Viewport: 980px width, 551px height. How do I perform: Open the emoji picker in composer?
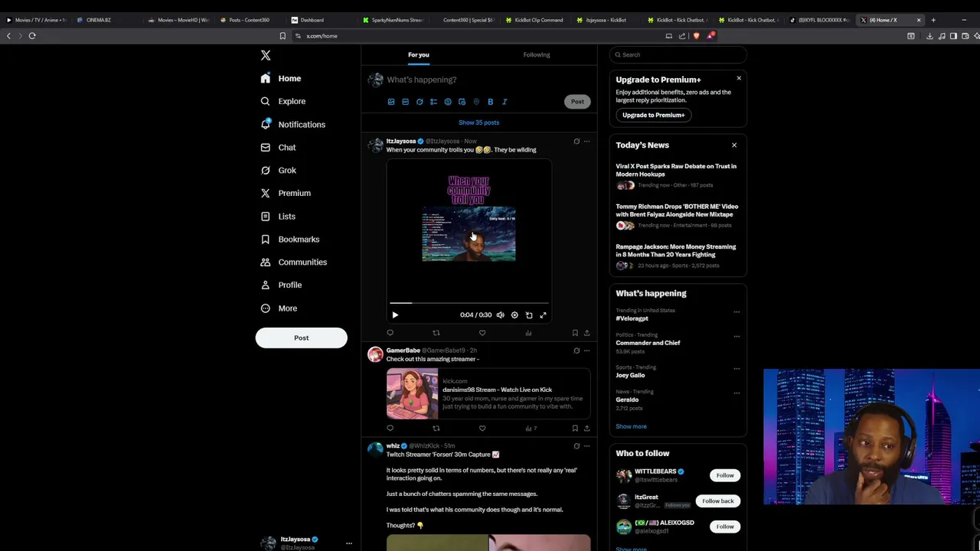pos(448,102)
